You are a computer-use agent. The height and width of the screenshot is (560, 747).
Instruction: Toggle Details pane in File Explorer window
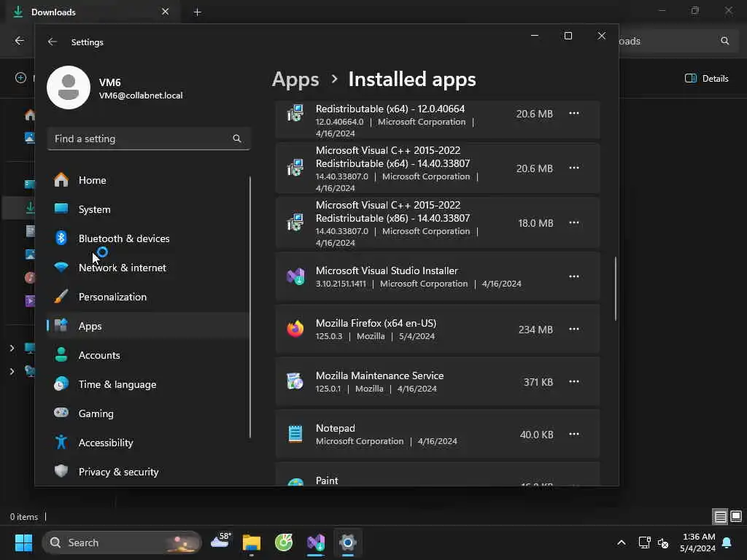click(x=707, y=79)
